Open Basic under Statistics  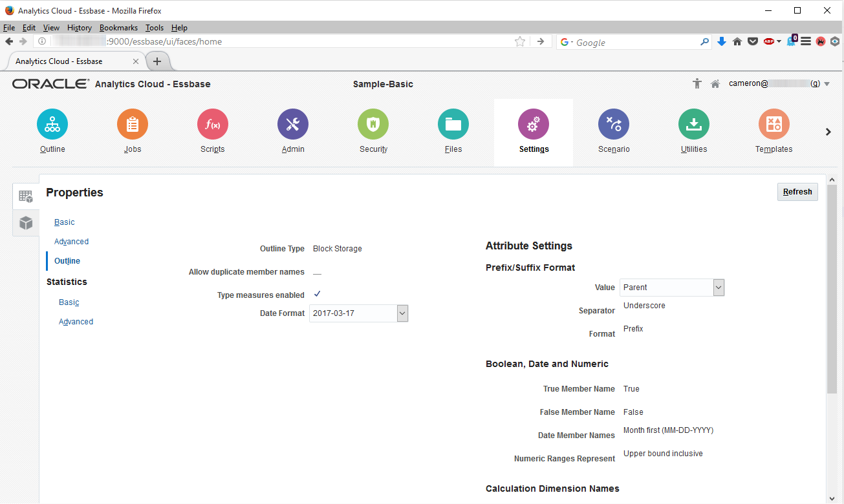69,302
